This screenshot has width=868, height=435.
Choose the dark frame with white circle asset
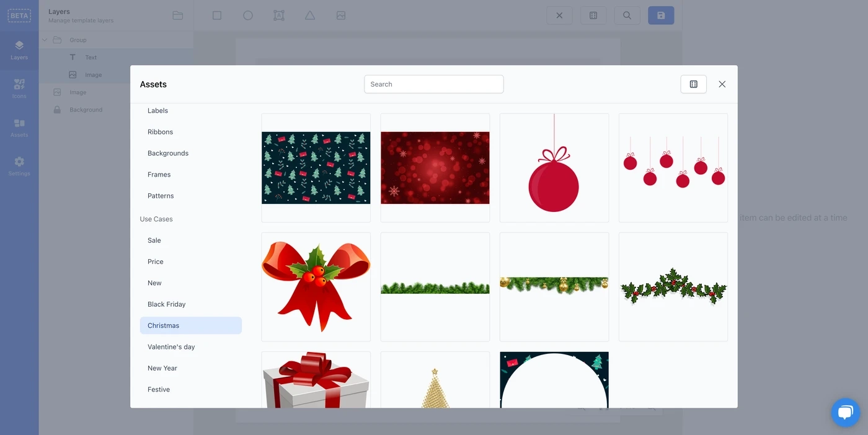(x=554, y=380)
